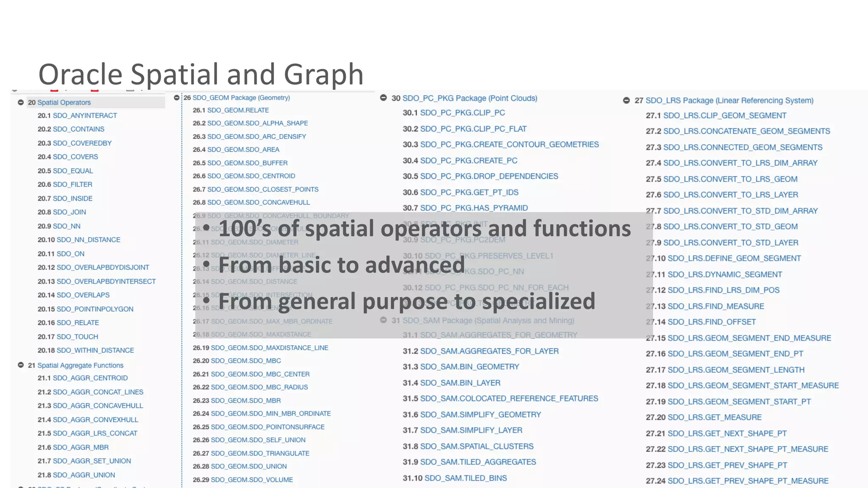Viewport: 868px width, 488px height.
Task: Open the SDO_GEOM.SDO_CENTROID link
Action: click(x=251, y=176)
